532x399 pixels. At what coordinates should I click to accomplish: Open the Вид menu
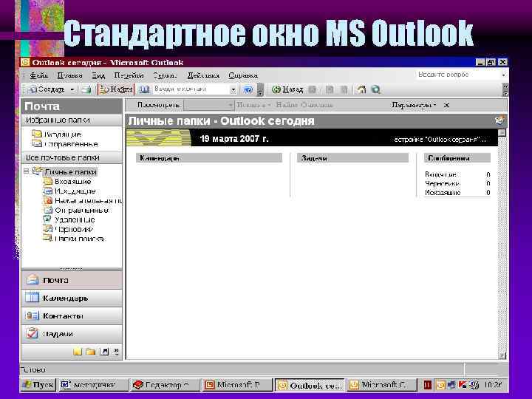tap(98, 75)
